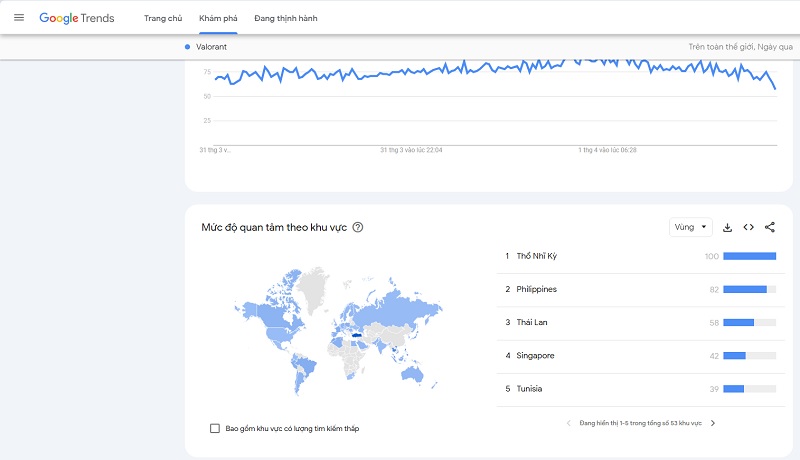Select Philippines region row

[x=641, y=289]
